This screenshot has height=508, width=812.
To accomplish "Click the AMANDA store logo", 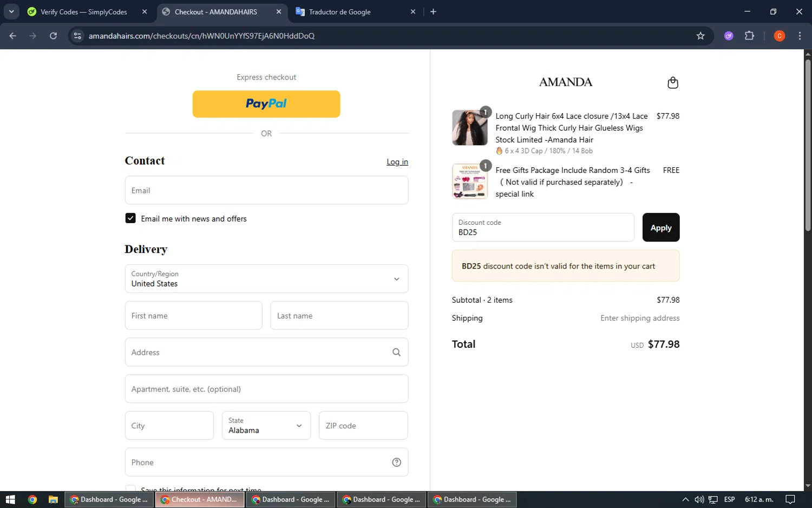I will 566,82.
